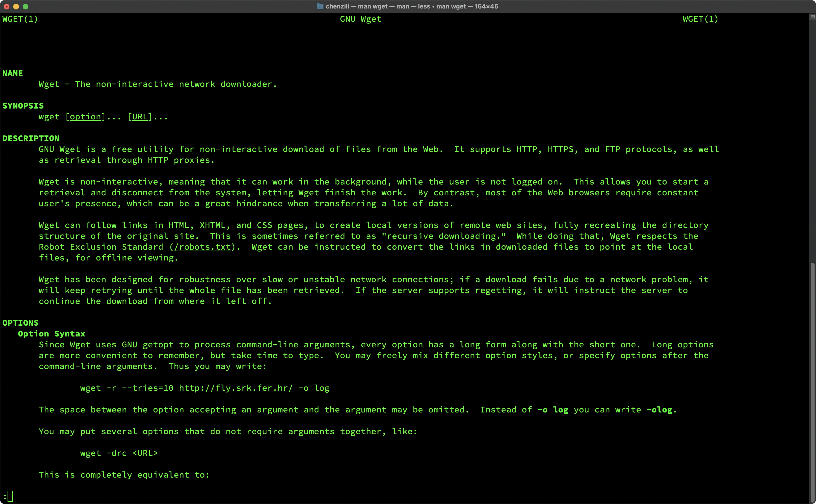Click the line 'files, for offline viewing.'
Screen dimensions: 816x504
click(108, 258)
